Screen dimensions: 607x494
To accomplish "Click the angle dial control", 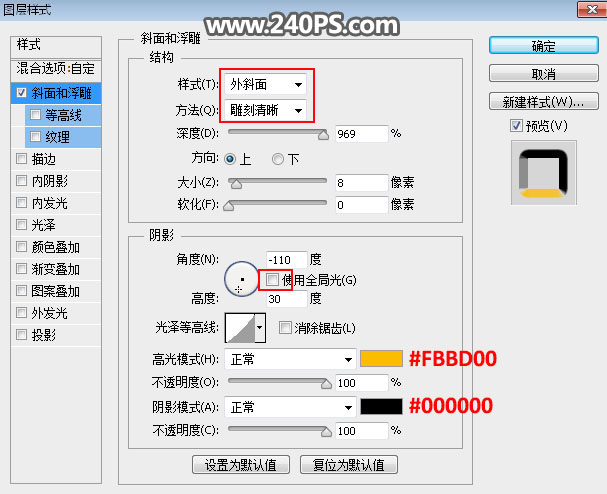I will tap(242, 279).
